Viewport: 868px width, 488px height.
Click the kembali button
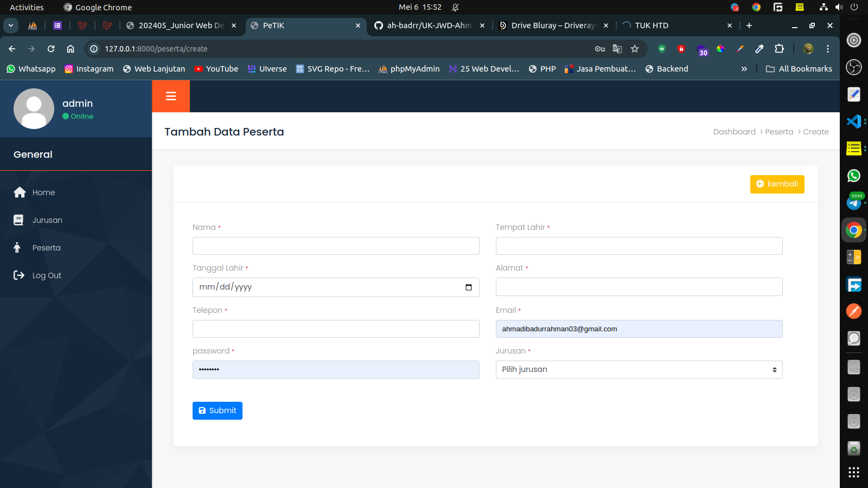[x=777, y=184]
